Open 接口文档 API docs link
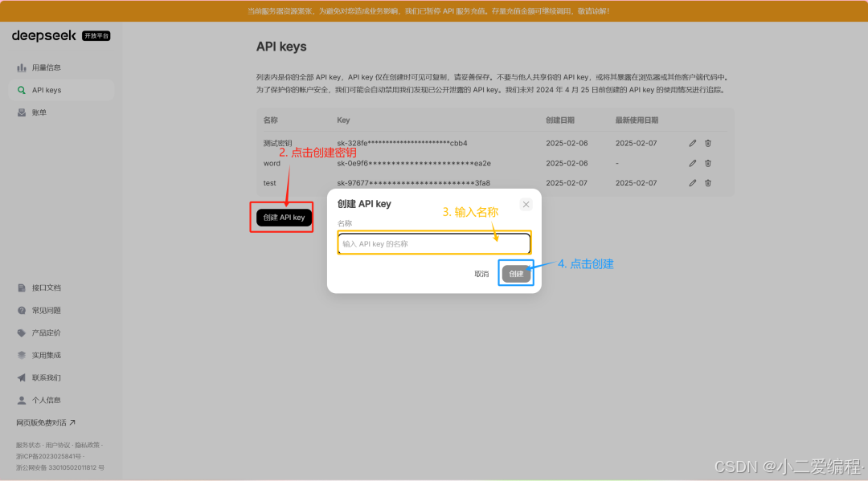 pyautogui.click(x=47, y=287)
